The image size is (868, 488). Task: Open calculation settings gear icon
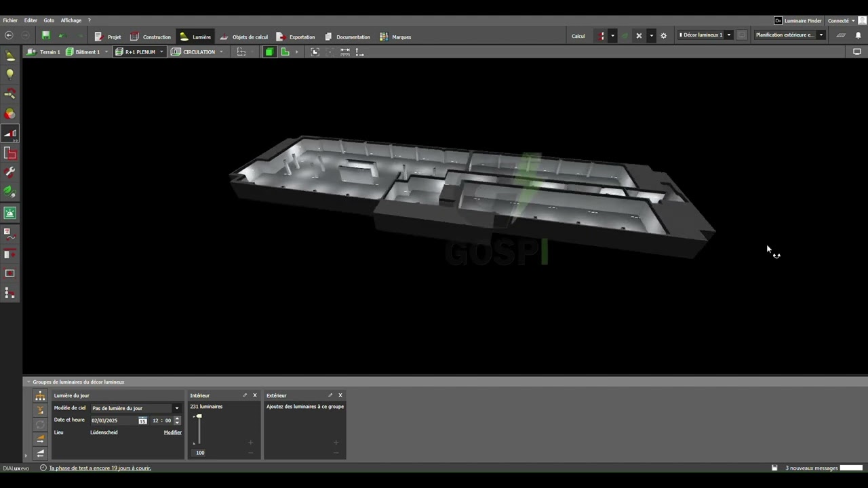tap(663, 36)
